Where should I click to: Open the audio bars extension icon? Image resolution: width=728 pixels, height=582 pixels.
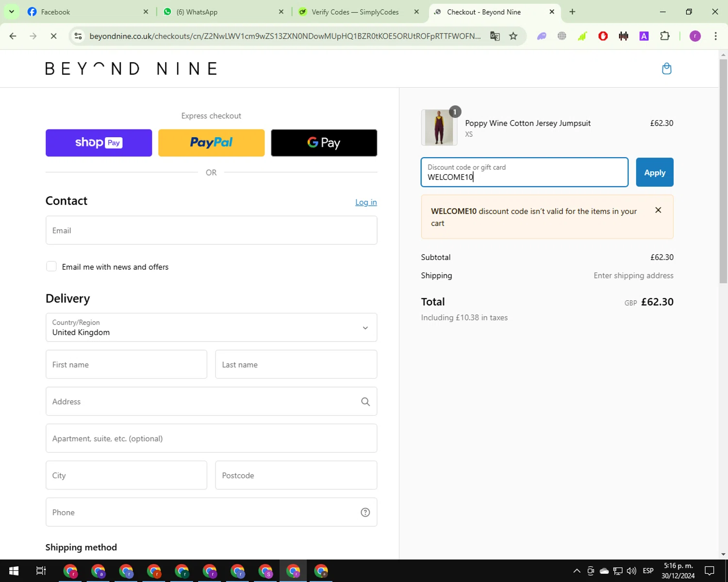point(624,36)
